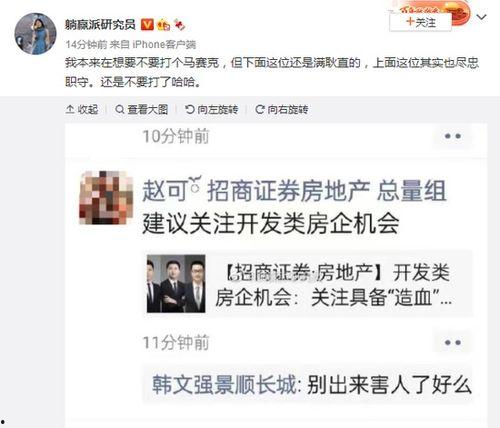Open the iPhone客户端 source link
This screenshot has width=500, height=428.
click(164, 44)
